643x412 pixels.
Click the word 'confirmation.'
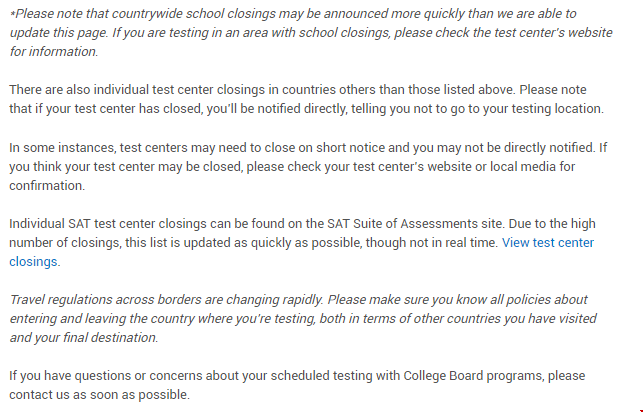47,186
